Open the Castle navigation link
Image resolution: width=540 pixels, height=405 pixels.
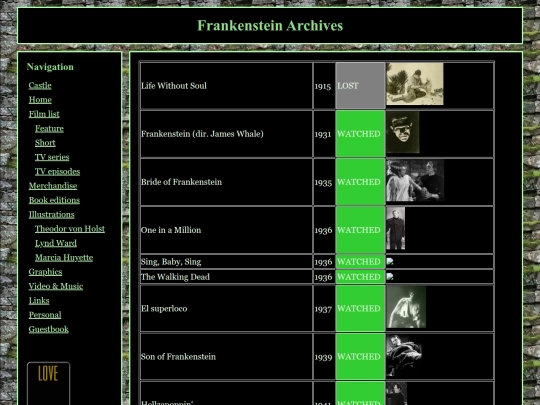(x=40, y=85)
